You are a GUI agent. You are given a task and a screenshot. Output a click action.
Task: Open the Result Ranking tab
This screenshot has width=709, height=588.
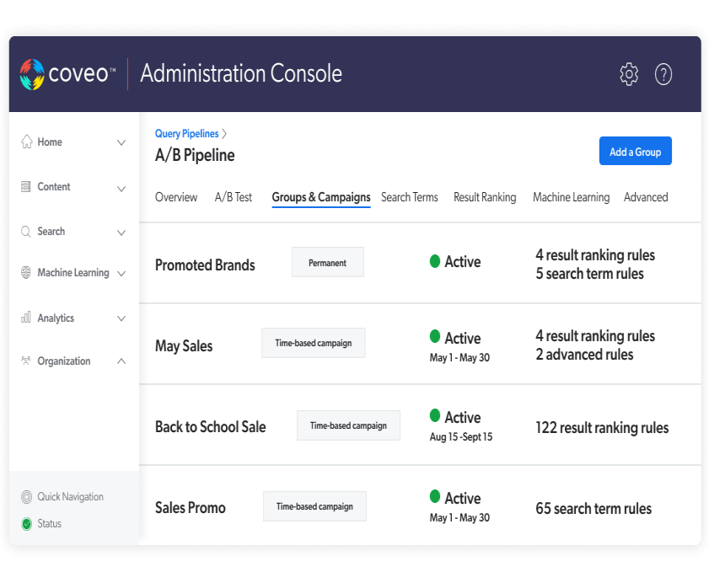click(x=485, y=197)
